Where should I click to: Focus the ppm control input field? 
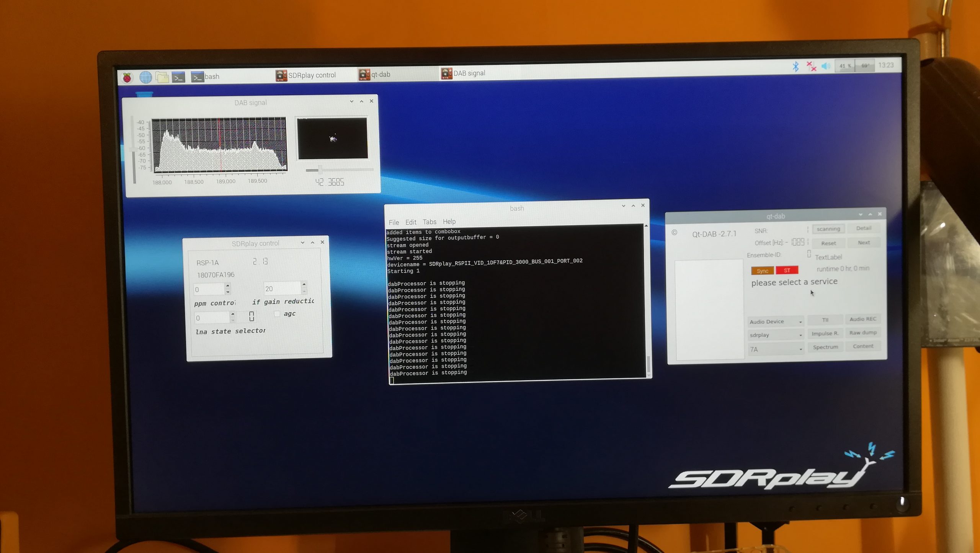point(209,289)
